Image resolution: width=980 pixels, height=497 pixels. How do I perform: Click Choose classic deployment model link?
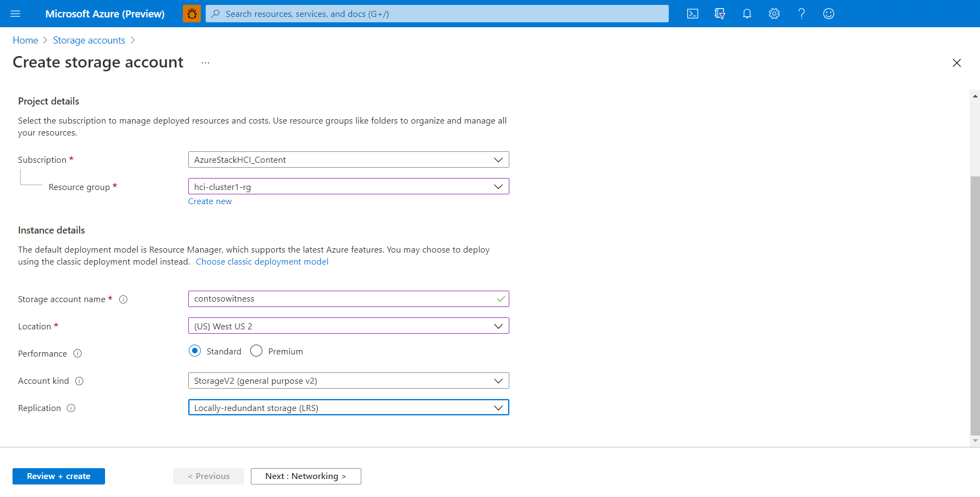(262, 262)
